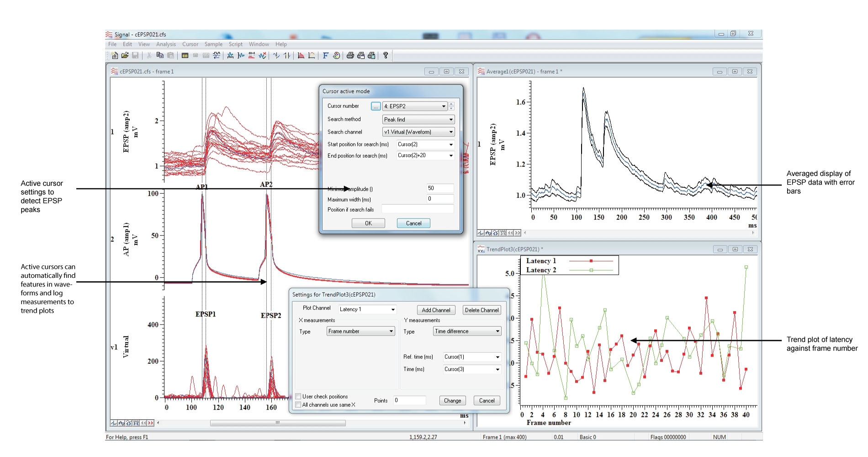Enable the User check positions option

[299, 396]
